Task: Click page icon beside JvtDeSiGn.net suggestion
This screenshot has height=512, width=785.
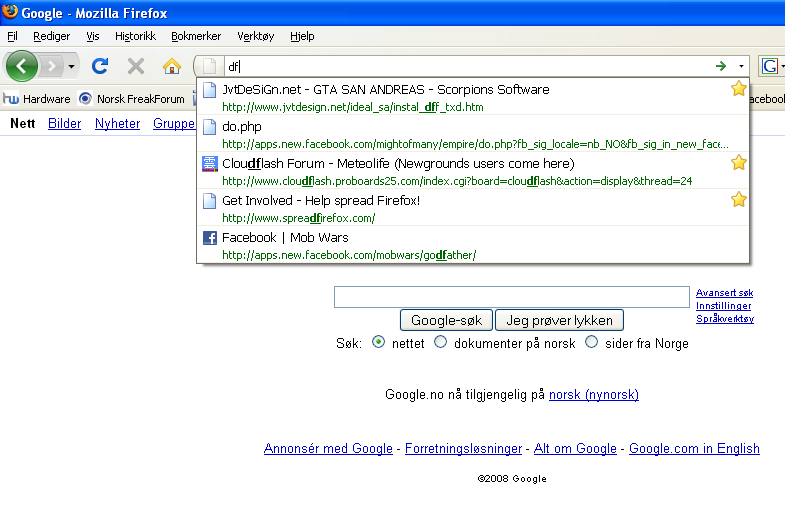Action: pyautogui.click(x=209, y=90)
